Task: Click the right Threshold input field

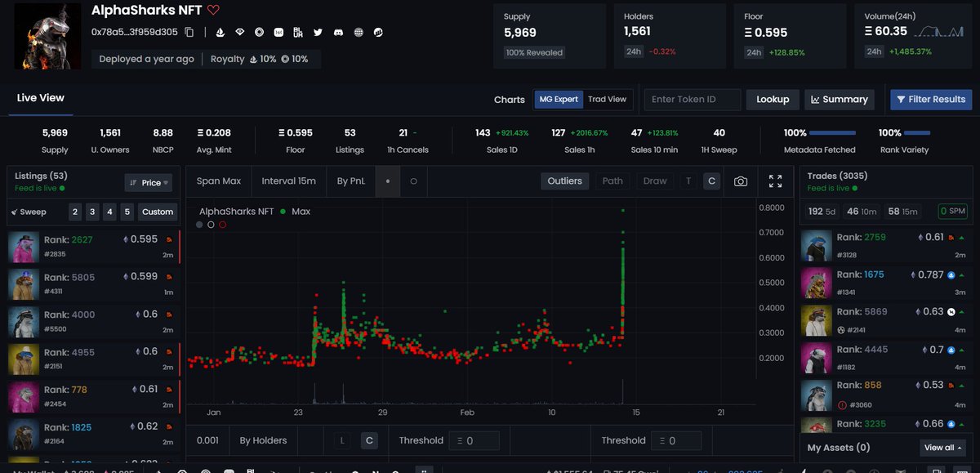Action: click(676, 441)
